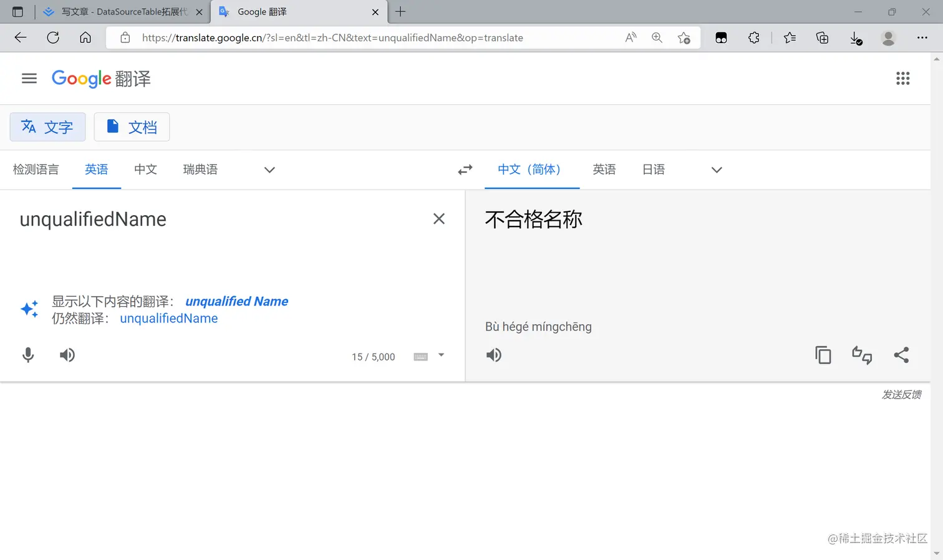This screenshot has width=943, height=560.
Task: Swap source and target languages
Action: [x=465, y=170]
